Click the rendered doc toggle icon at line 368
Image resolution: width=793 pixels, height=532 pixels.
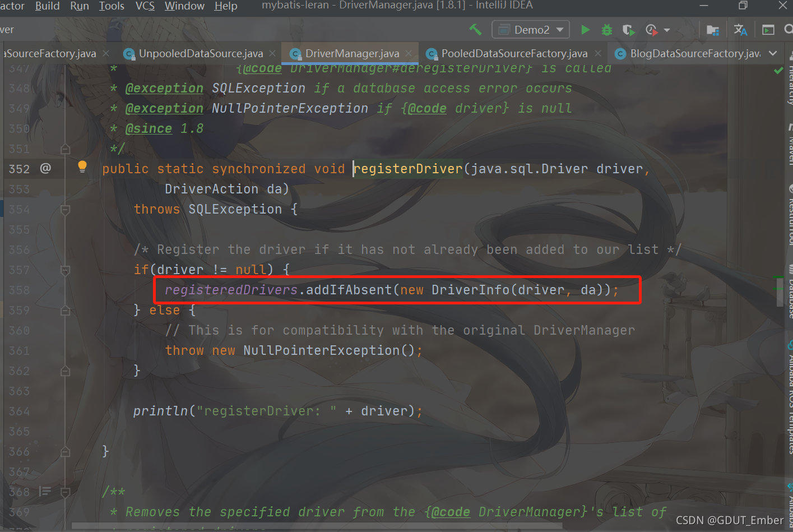(x=45, y=492)
